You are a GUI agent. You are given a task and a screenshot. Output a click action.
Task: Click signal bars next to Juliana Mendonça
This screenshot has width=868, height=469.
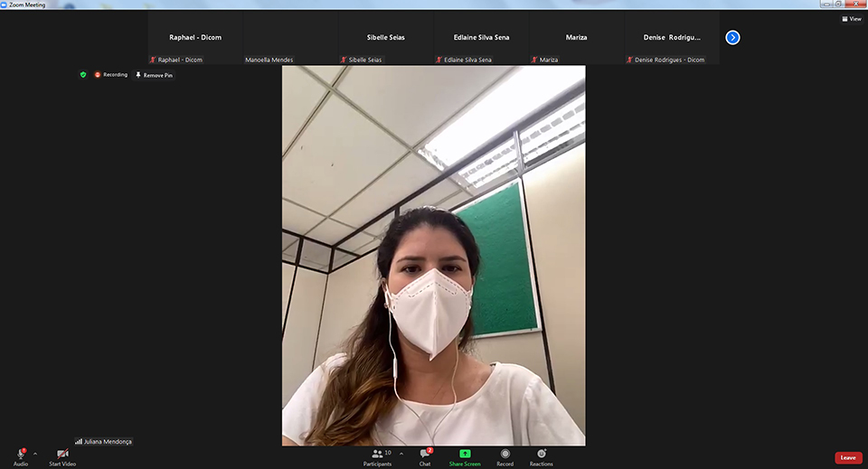(x=79, y=442)
